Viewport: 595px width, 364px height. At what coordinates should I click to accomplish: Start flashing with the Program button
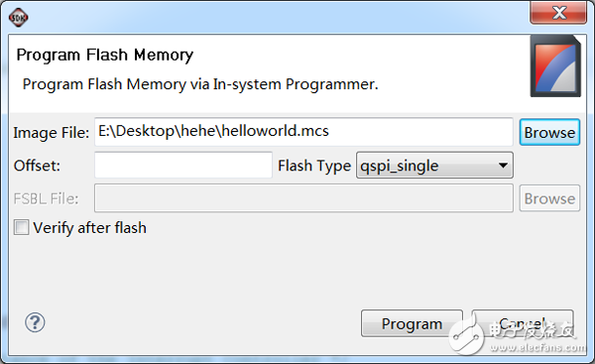tap(412, 323)
